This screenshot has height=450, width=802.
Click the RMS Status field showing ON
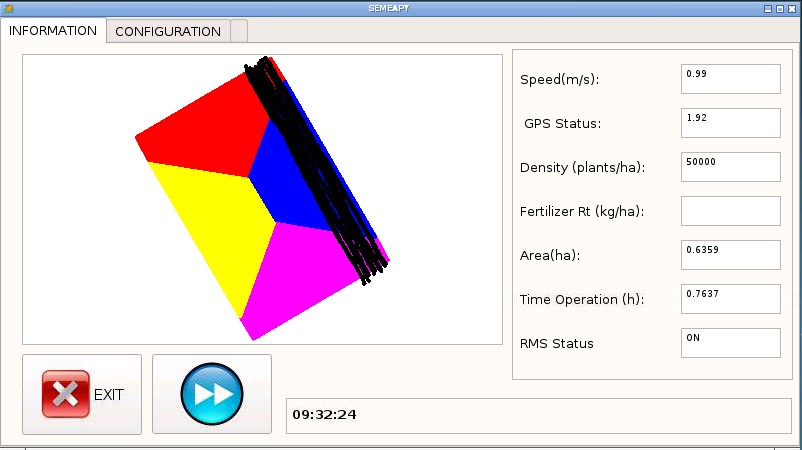(730, 343)
